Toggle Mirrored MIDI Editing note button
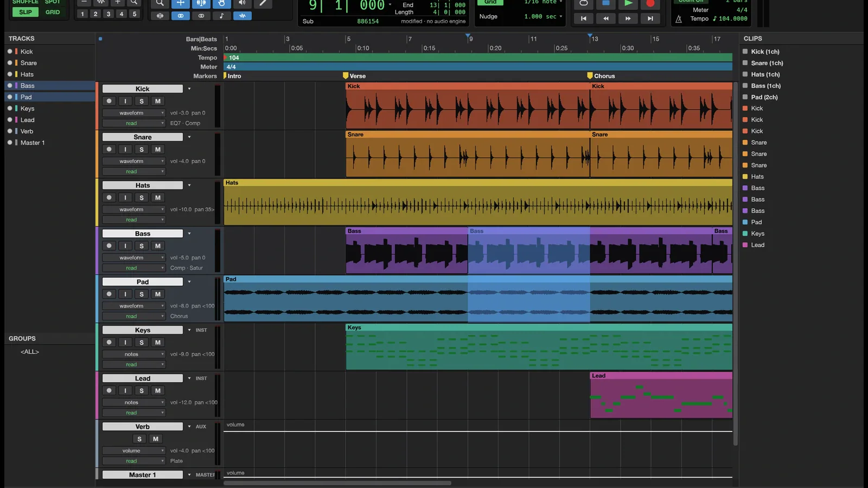 (x=222, y=16)
